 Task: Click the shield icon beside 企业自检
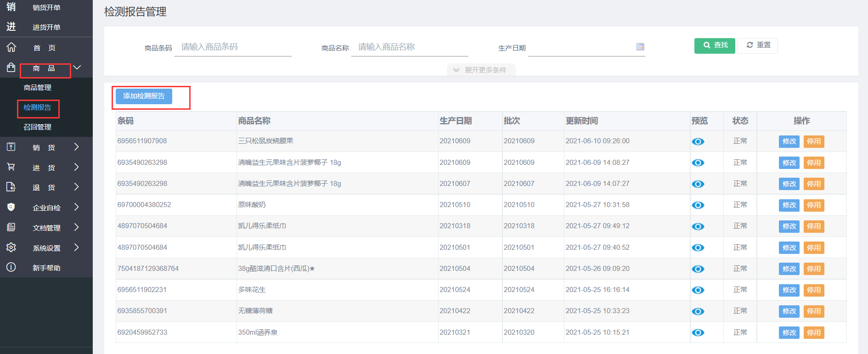(x=11, y=207)
